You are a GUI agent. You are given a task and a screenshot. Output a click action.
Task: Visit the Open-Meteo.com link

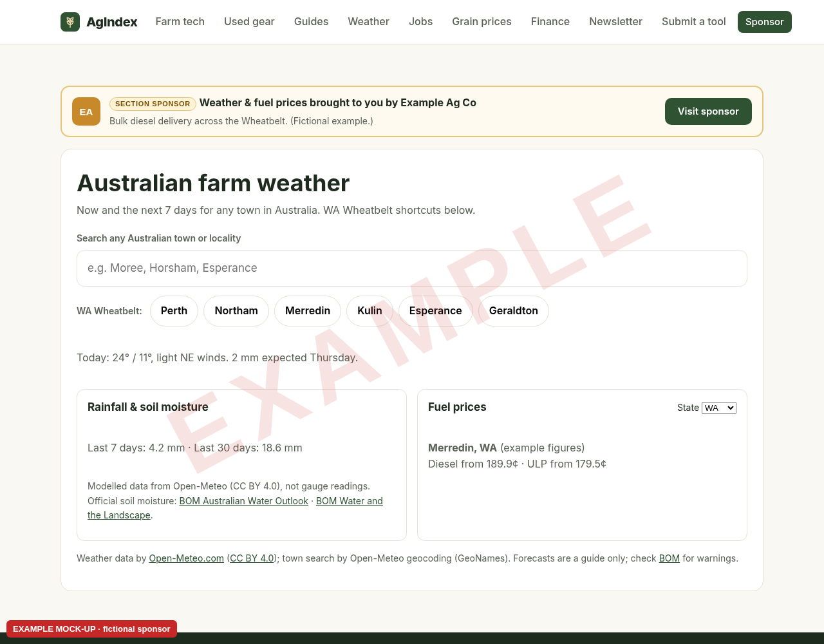(187, 558)
